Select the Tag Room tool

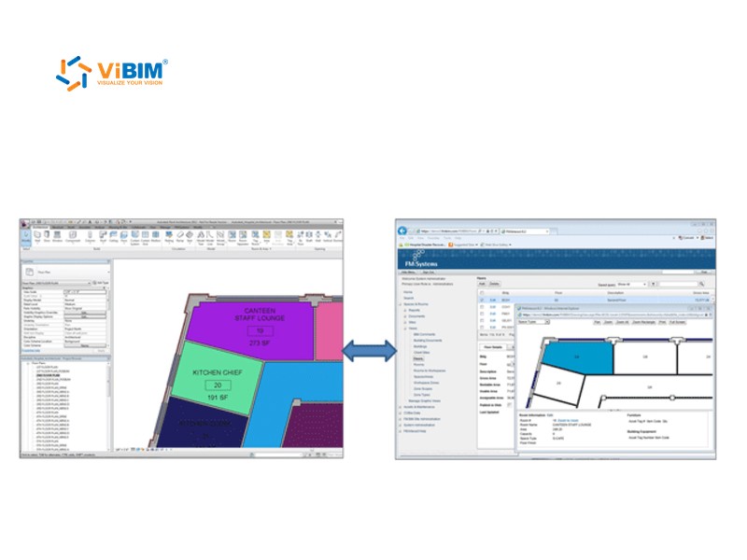pyautogui.click(x=255, y=238)
